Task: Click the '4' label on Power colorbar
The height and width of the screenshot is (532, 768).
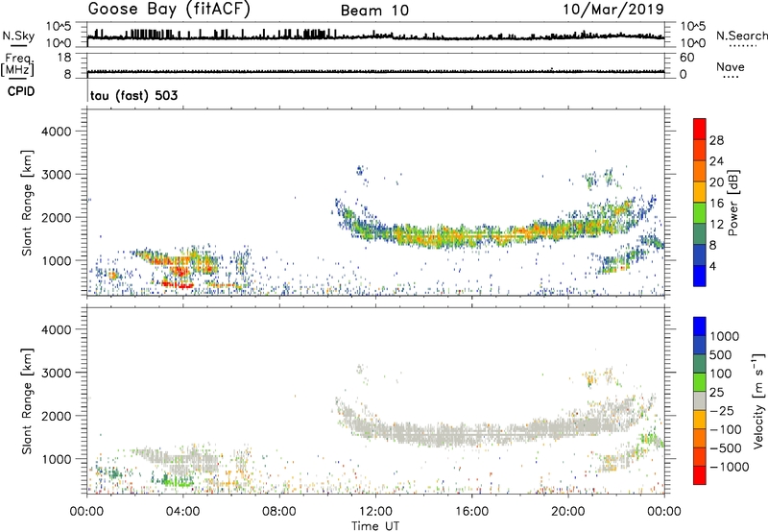Action: coord(712,266)
